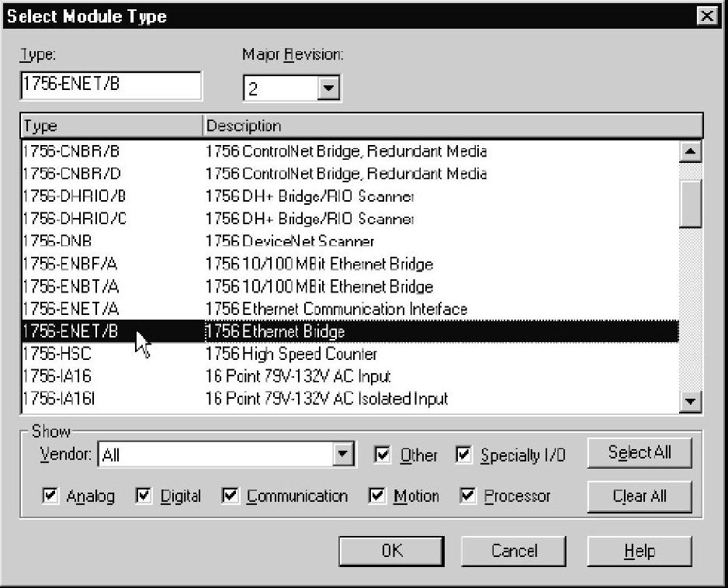Toggle the Communication checkbox
728x588 pixels.
coord(230,495)
